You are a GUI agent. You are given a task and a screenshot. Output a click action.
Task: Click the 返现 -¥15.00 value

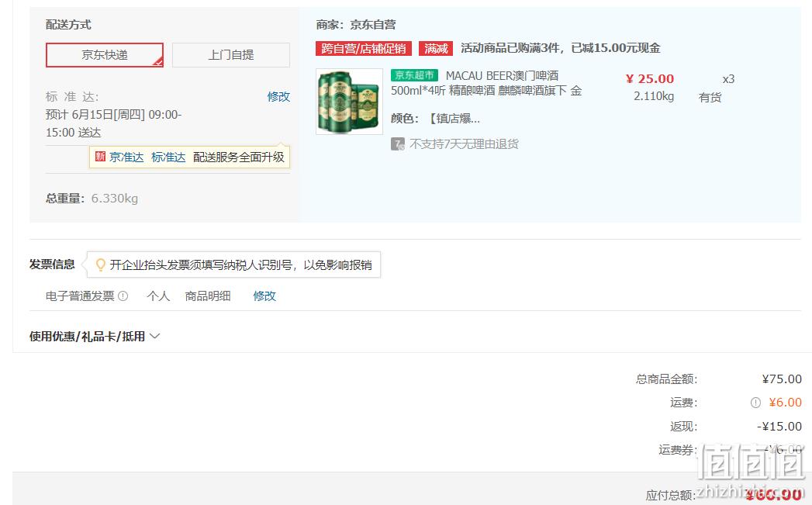point(779,427)
